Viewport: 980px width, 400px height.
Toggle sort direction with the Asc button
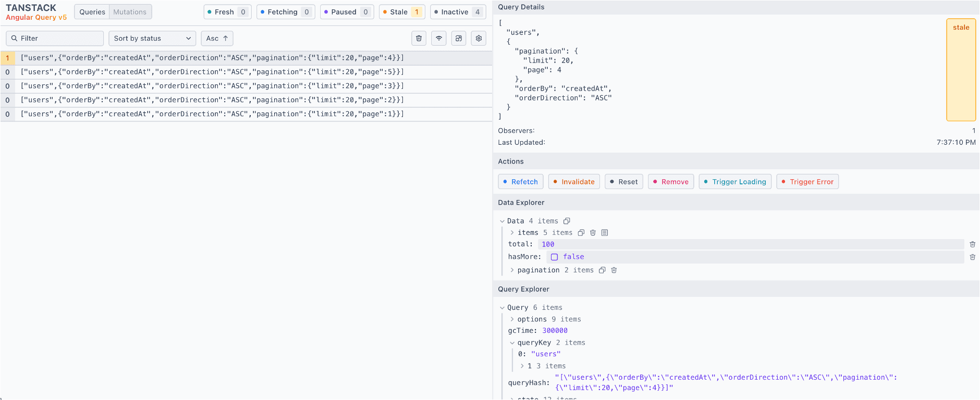(217, 38)
